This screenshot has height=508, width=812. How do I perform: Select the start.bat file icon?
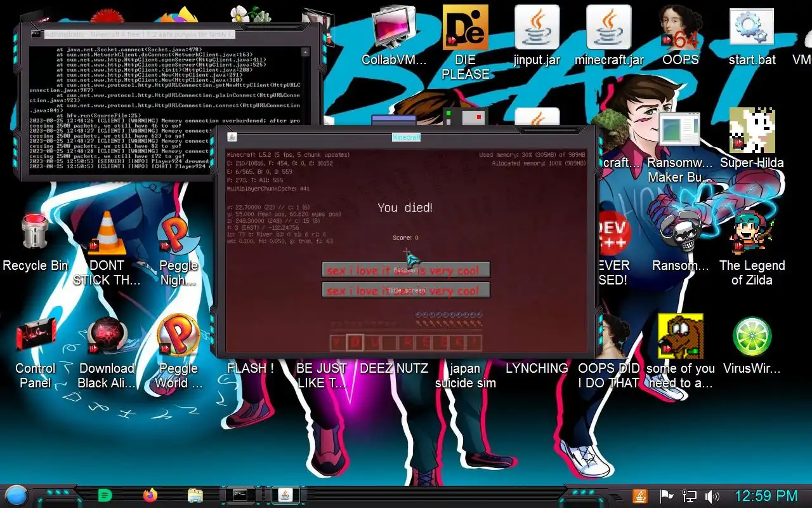click(752, 37)
